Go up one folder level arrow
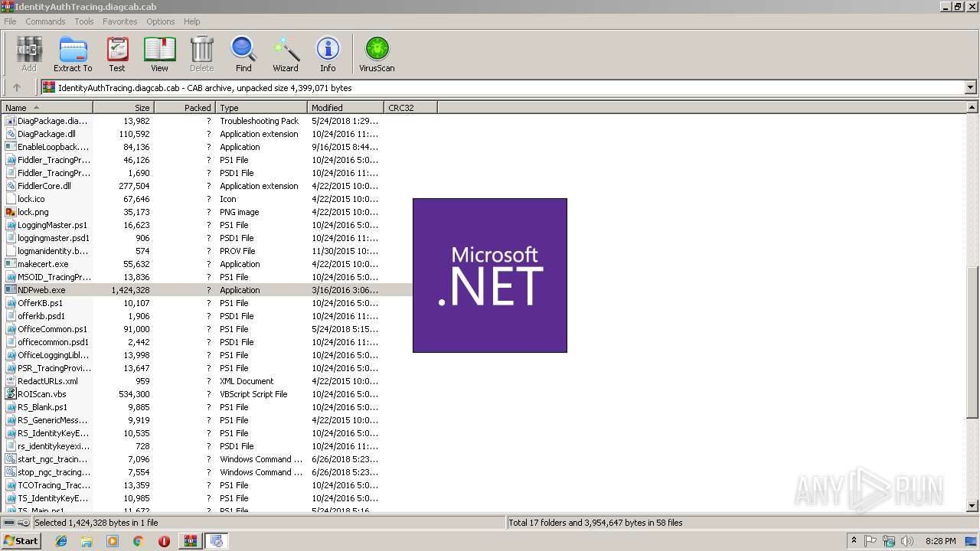 click(x=17, y=87)
